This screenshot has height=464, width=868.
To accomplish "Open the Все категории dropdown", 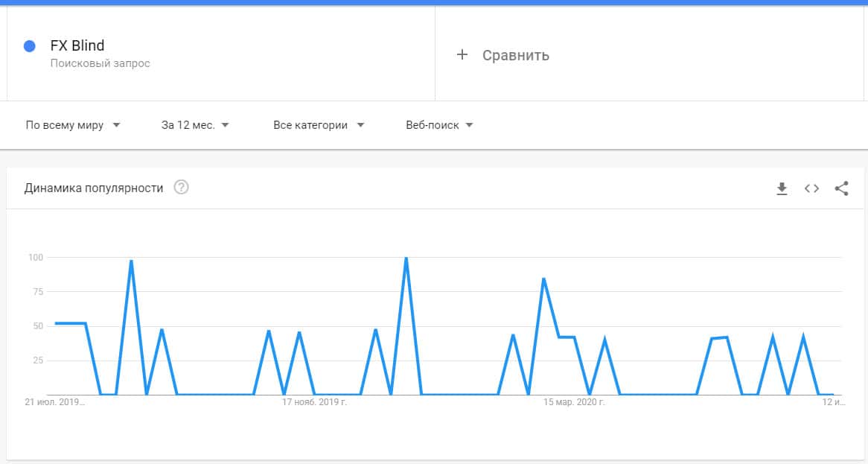I will click(x=319, y=125).
